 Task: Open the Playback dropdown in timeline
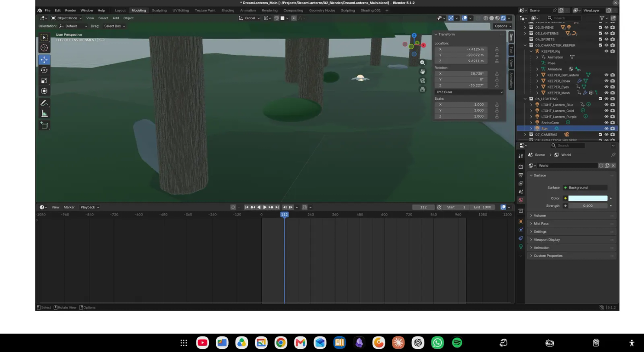coord(90,207)
